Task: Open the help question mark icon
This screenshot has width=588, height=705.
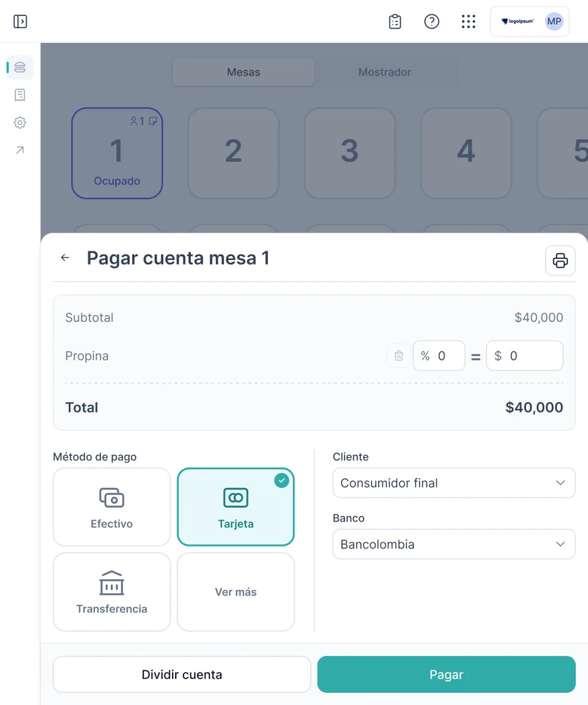Action: (431, 21)
